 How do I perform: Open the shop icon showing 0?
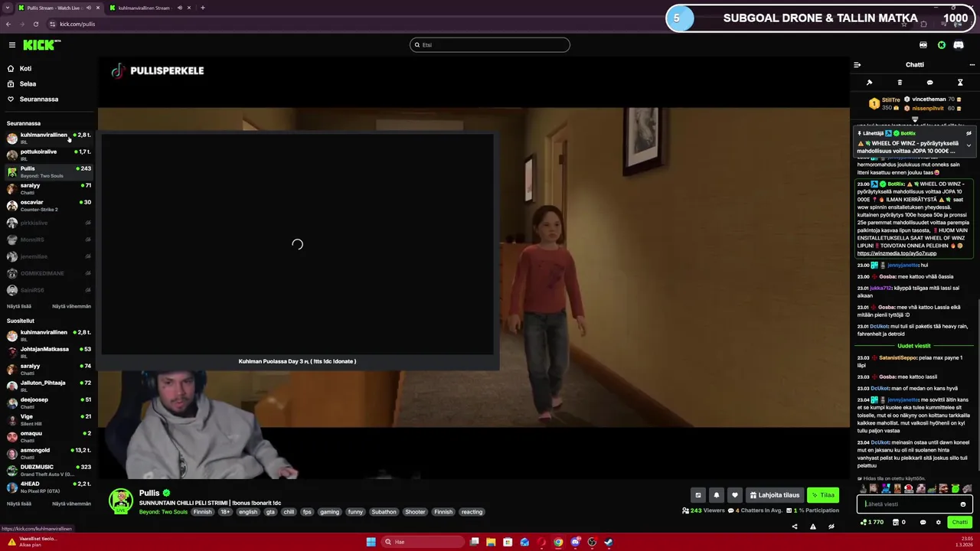[x=900, y=522]
